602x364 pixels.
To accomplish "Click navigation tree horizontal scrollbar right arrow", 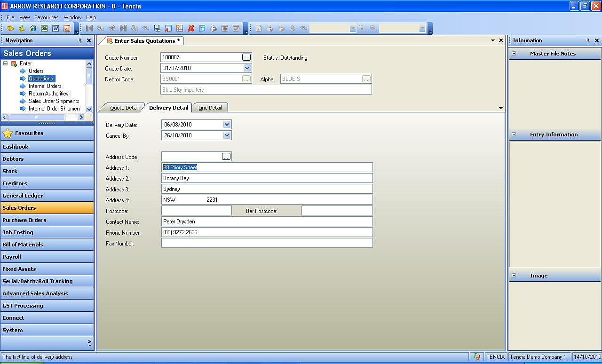I will point(81,118).
